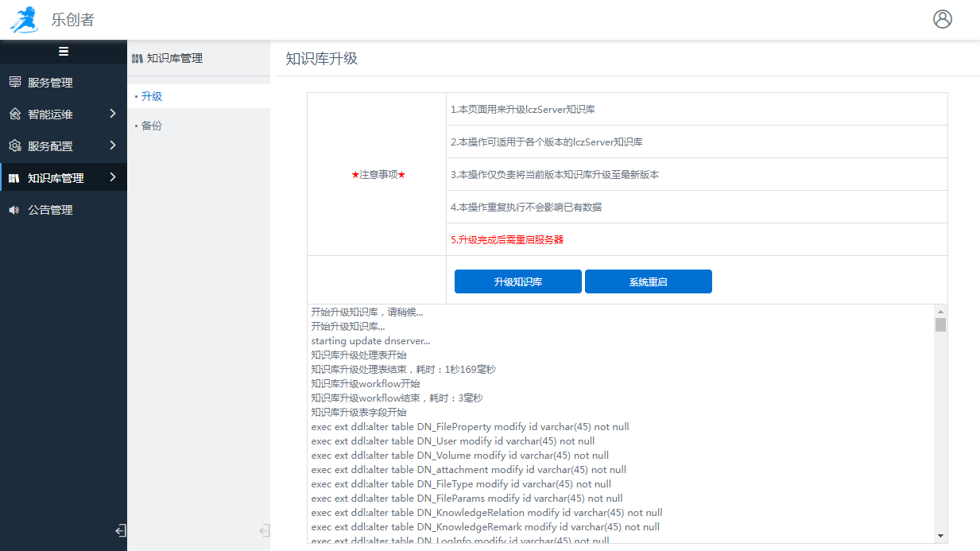
Task: Click the 知识库管理 books icon in sidebar
Action: coord(14,178)
